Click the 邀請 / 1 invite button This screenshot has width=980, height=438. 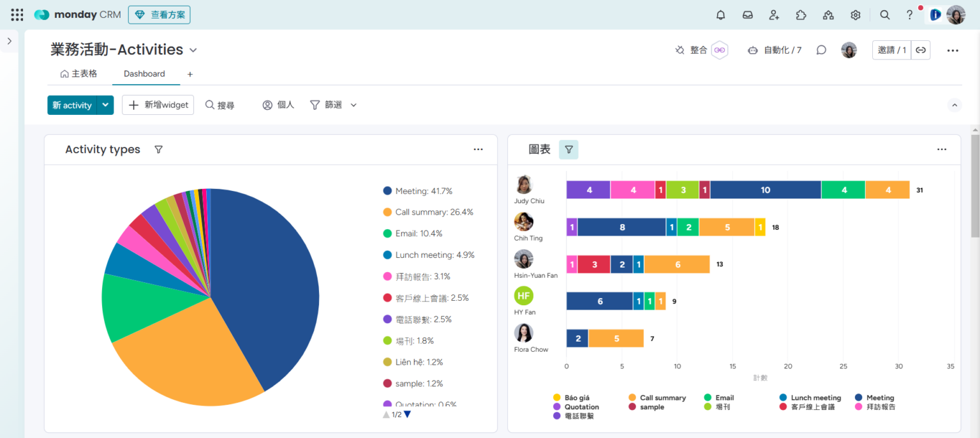892,50
